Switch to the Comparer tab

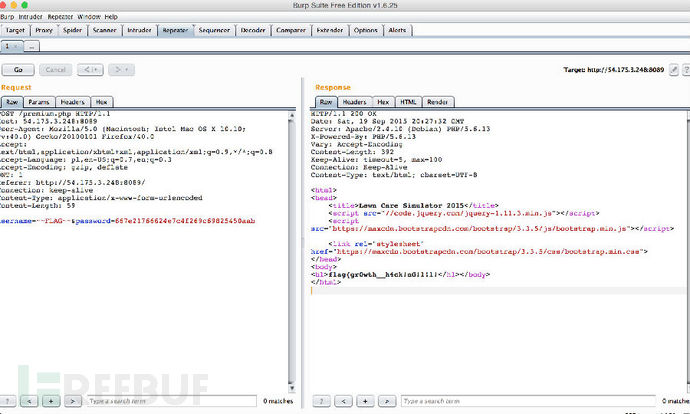(291, 30)
